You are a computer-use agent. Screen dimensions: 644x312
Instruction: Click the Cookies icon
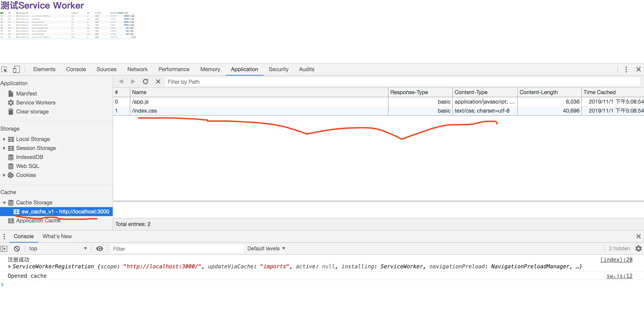coord(11,175)
